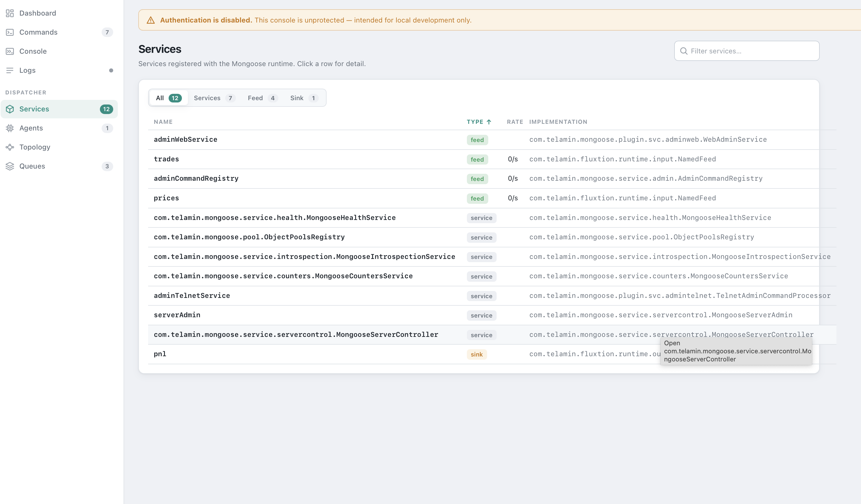Sort by the RATE column header

click(x=515, y=122)
